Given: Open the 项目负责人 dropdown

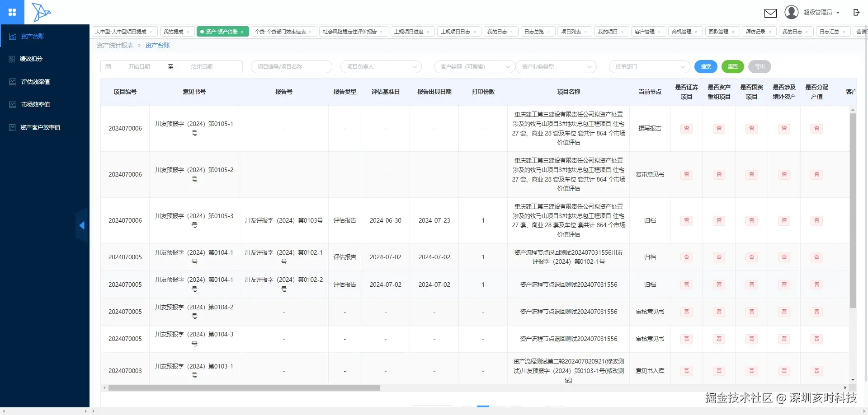Looking at the screenshot, I should [x=381, y=66].
